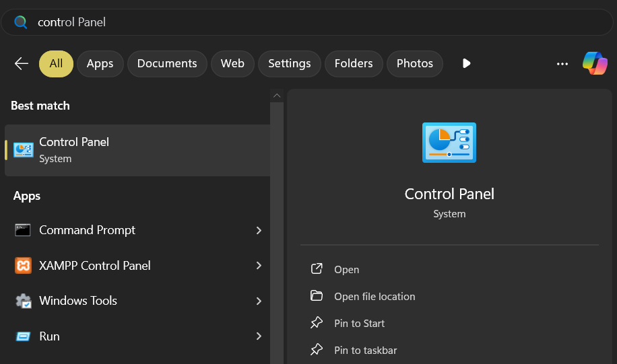
Task: Click the Run app icon
Action: click(23, 336)
